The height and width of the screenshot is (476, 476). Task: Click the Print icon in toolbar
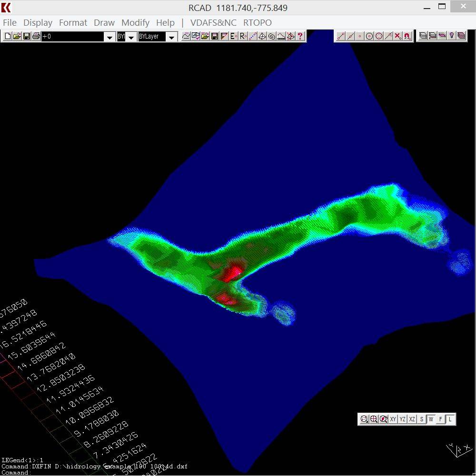[36, 36]
